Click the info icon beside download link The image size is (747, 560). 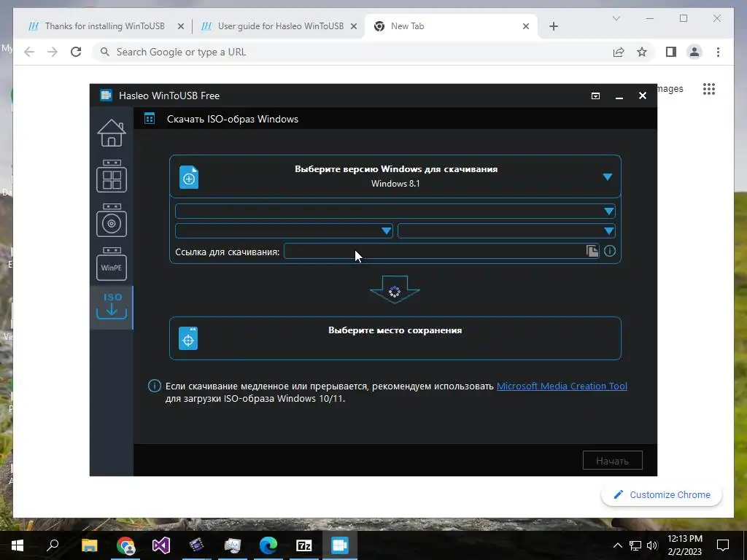610,251
